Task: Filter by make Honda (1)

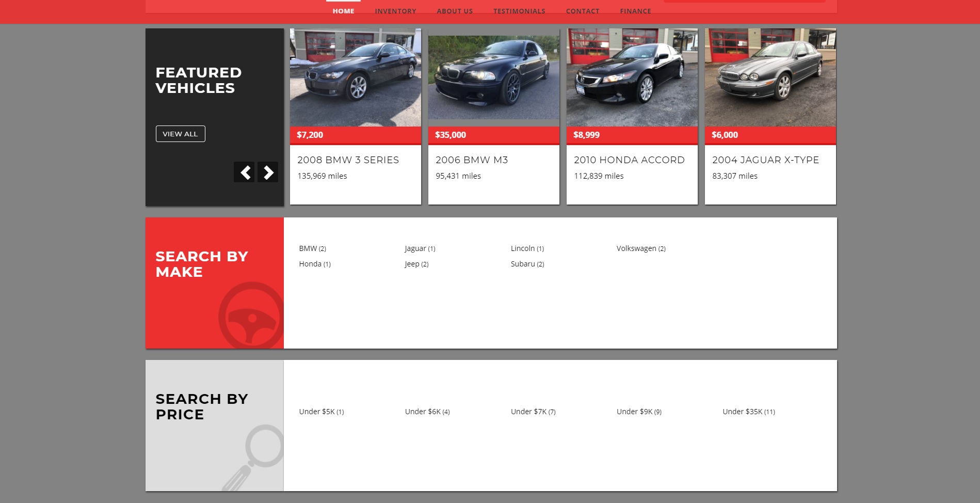Action: pos(315,264)
